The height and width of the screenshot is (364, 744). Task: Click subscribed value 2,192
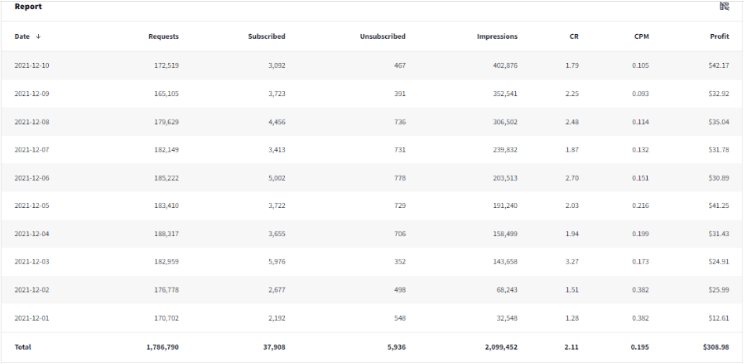pos(277,318)
